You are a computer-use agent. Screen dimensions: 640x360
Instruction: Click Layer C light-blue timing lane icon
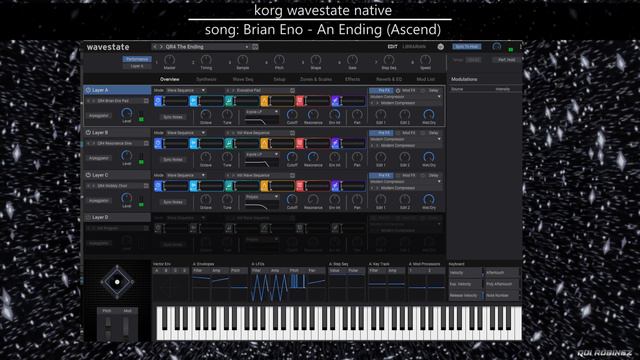[193, 186]
